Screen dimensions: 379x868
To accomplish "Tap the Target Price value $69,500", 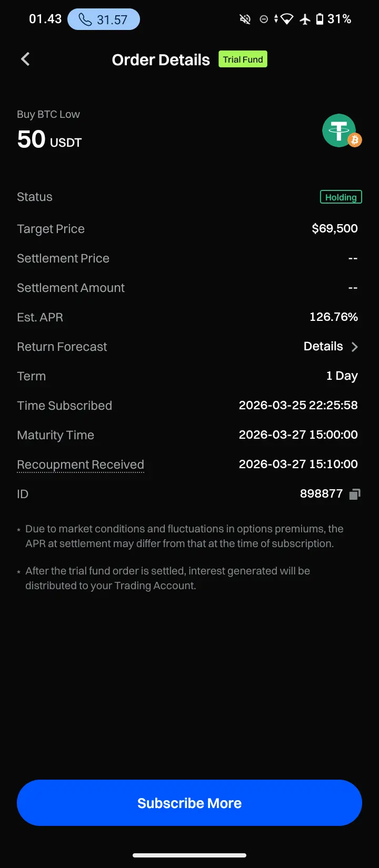I will coord(334,228).
